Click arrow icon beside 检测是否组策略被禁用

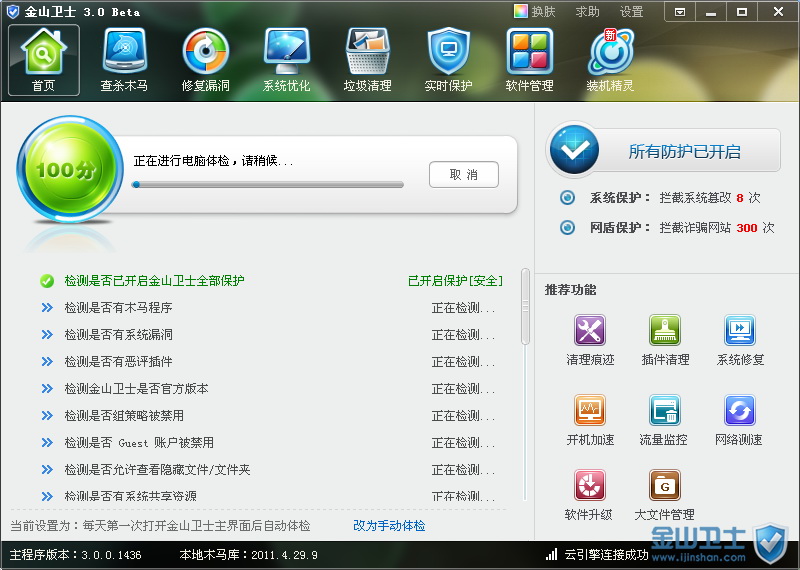(x=47, y=416)
